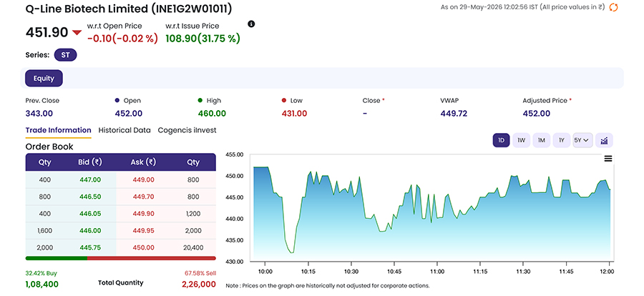Open the Cogencis iInvest tab
Image resolution: width=644 pixels, height=296 pixels.
coord(187,130)
